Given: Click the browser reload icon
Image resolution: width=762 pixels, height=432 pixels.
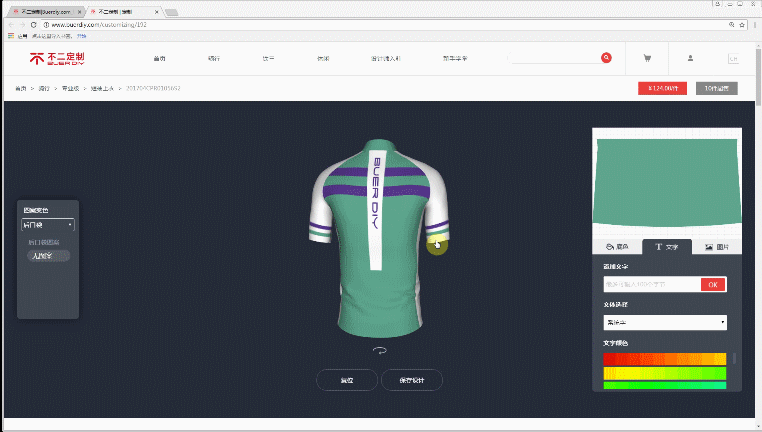Looking at the screenshot, I should (34, 22).
